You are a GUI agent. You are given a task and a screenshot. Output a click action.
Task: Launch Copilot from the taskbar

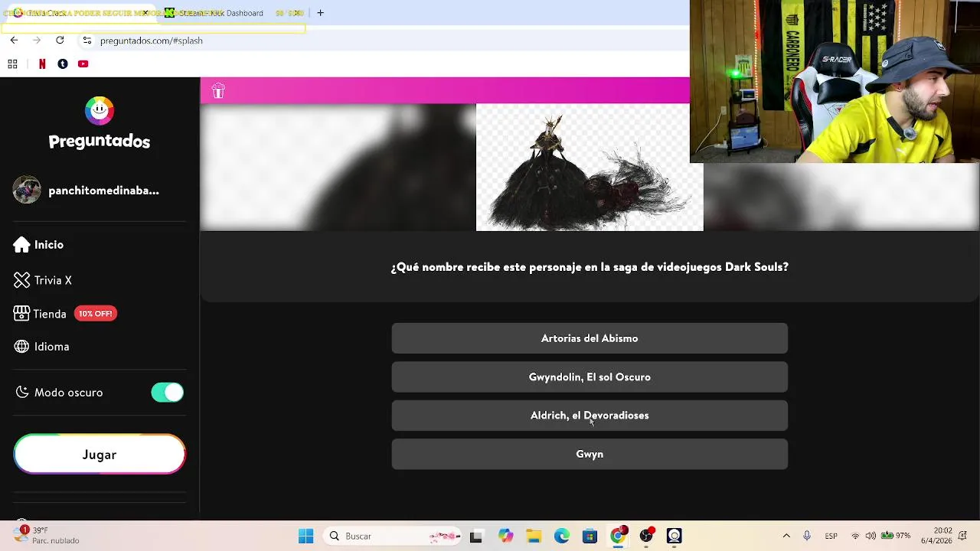(x=505, y=536)
